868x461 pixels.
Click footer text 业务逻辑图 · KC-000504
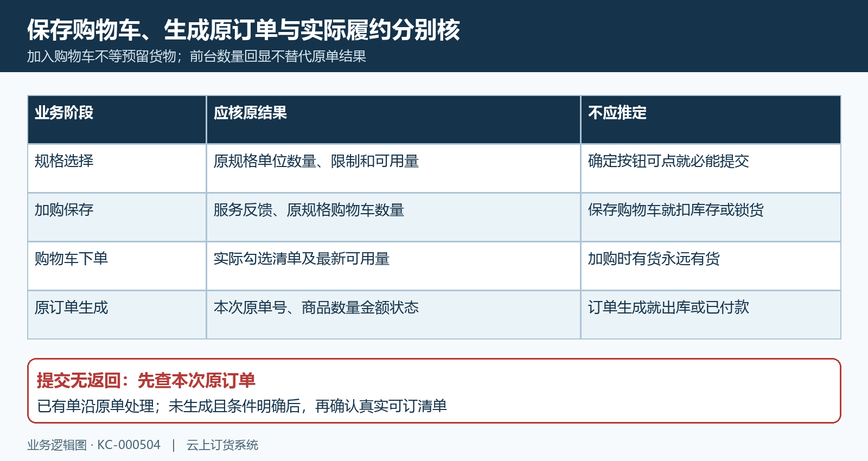click(x=94, y=445)
